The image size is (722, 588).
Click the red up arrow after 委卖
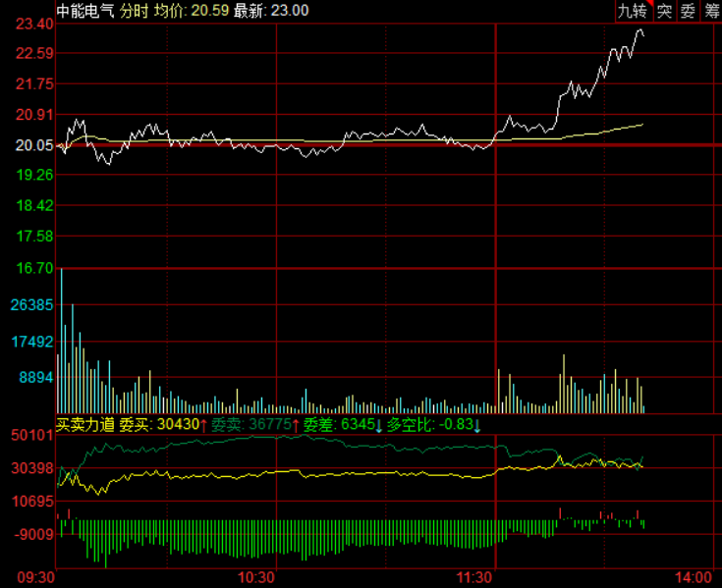[x=296, y=425]
